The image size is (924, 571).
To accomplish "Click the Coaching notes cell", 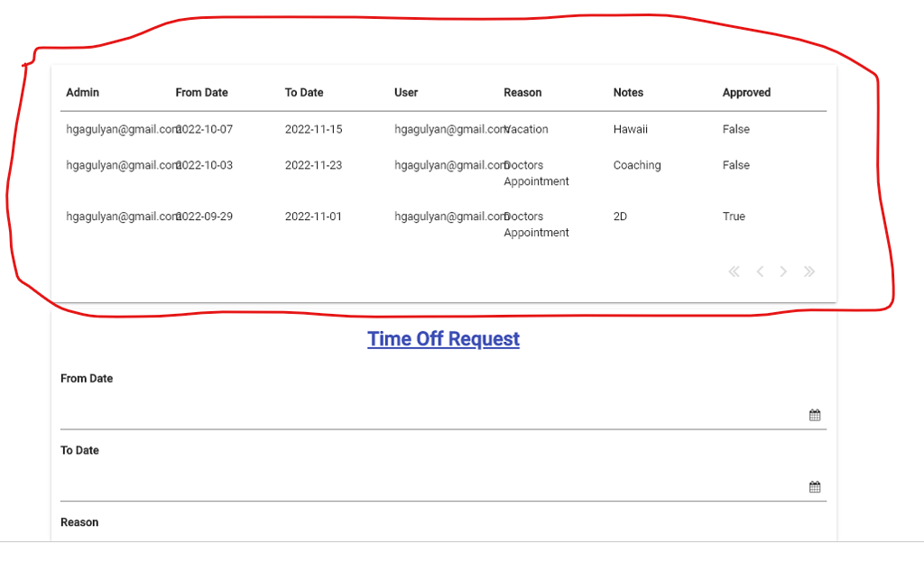I will [637, 165].
